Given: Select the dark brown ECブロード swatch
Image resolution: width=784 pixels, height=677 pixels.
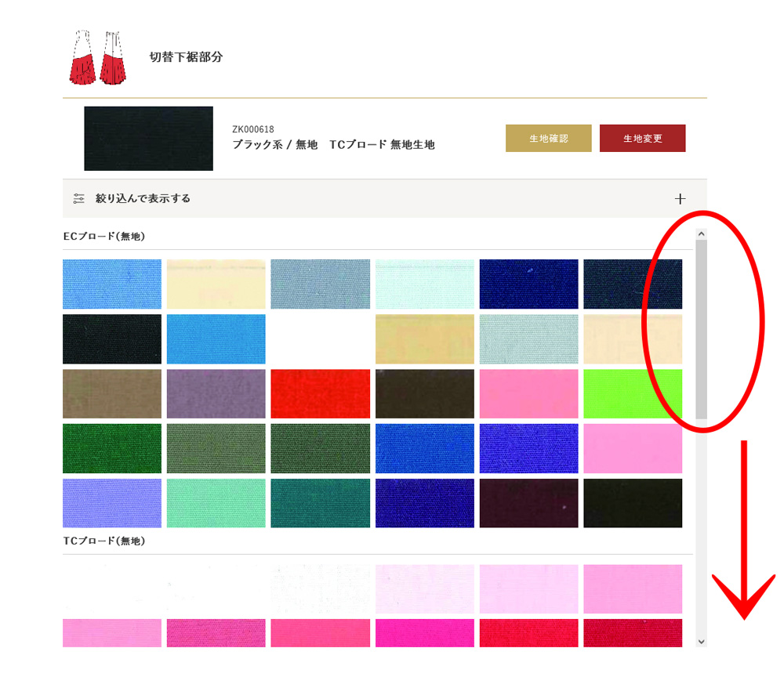Looking at the screenshot, I should (x=424, y=393).
